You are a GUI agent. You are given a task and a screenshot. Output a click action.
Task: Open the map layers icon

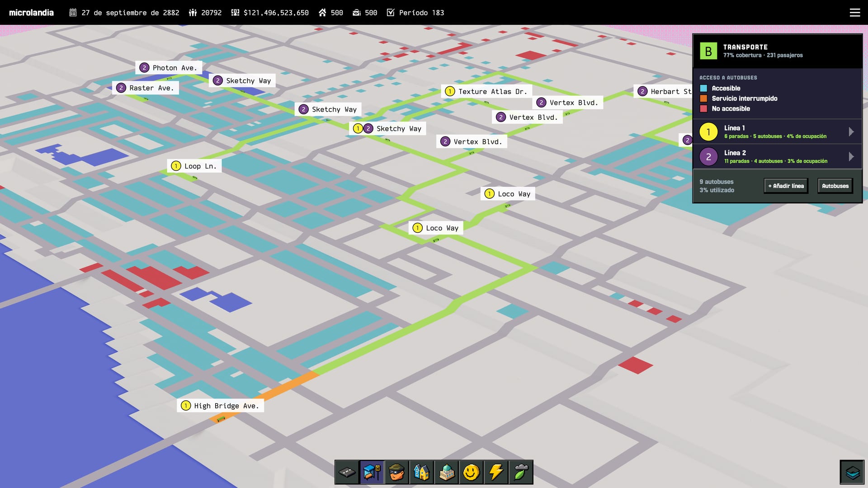click(852, 472)
